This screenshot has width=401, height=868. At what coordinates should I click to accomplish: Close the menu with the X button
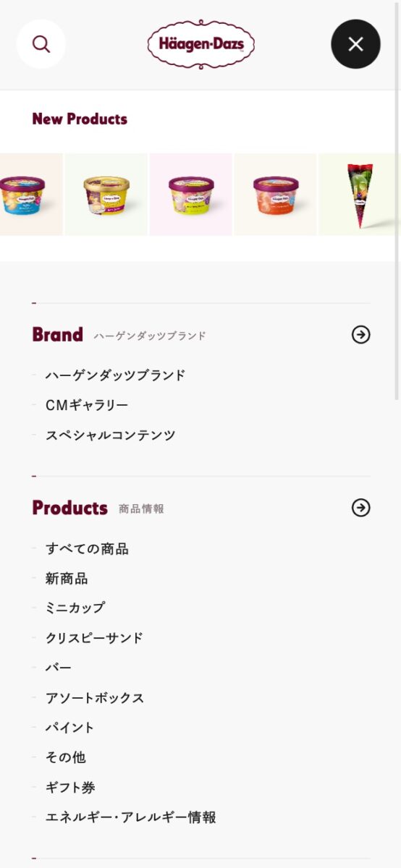click(x=355, y=44)
